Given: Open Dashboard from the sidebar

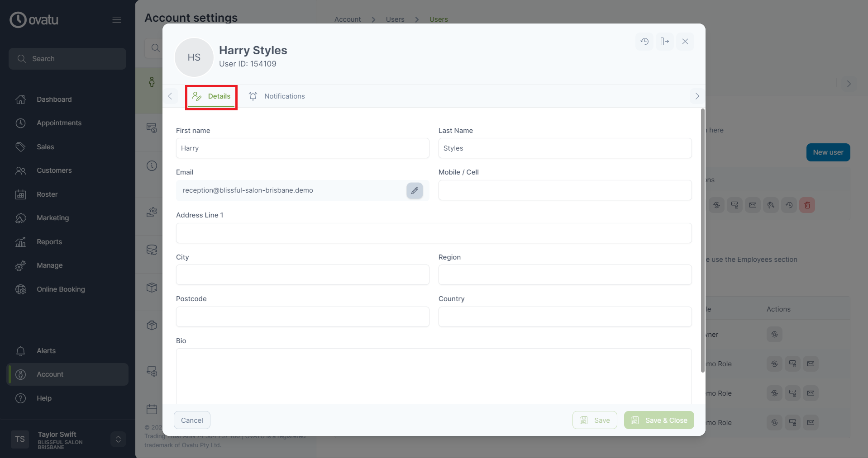Looking at the screenshot, I should point(54,99).
